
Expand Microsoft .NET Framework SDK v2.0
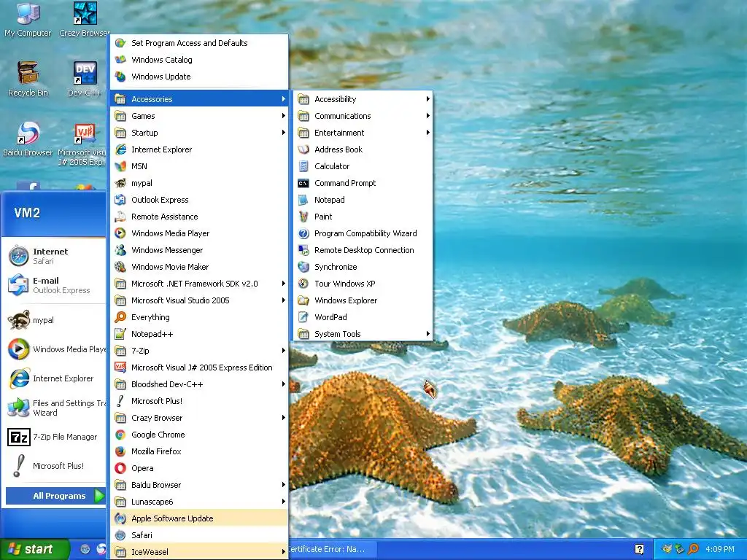pos(200,284)
